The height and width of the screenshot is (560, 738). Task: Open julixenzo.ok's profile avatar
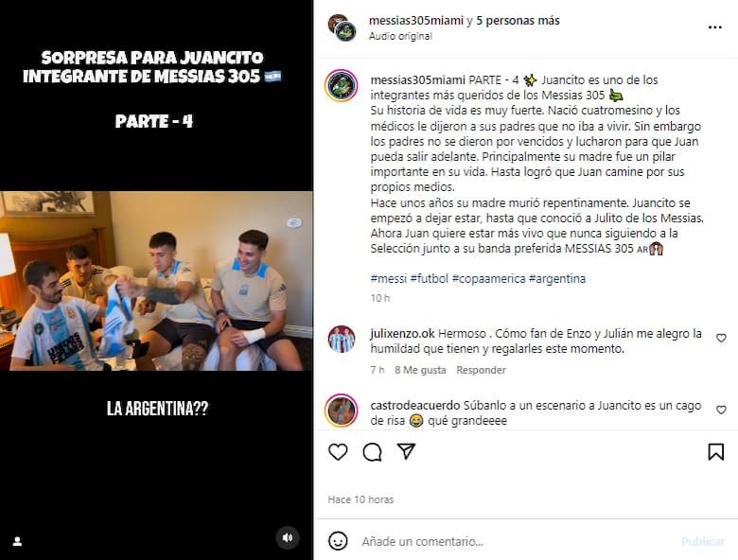click(x=342, y=339)
